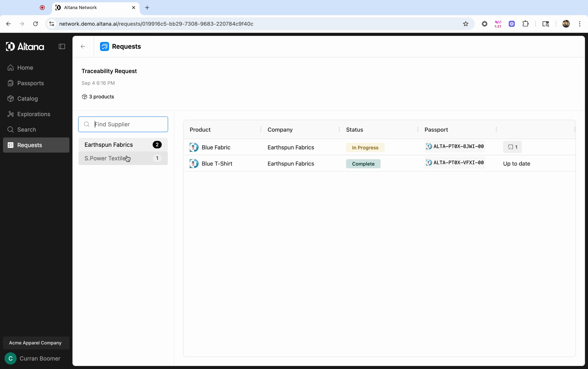588x369 pixels.
Task: Open the Chrome extensions puzzle icon
Action: pyautogui.click(x=525, y=24)
